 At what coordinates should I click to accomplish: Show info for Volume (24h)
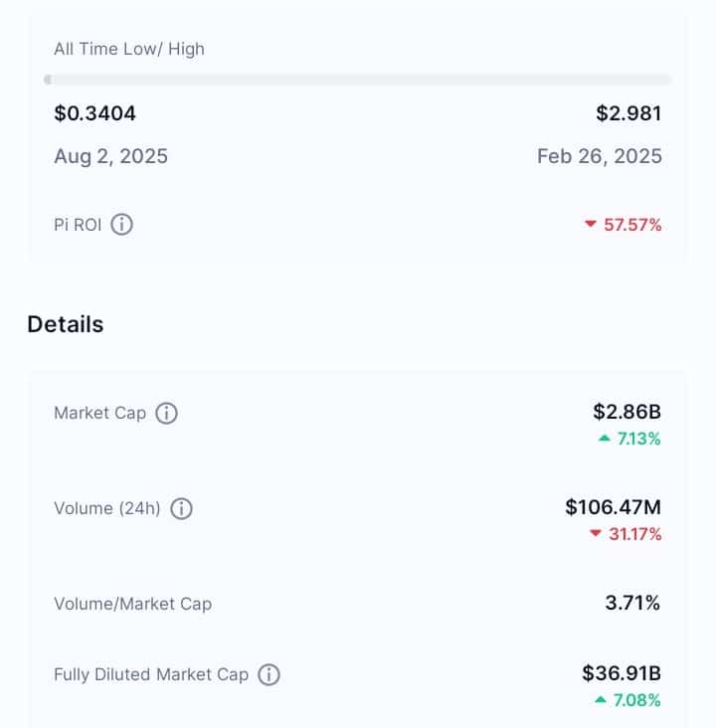181,508
